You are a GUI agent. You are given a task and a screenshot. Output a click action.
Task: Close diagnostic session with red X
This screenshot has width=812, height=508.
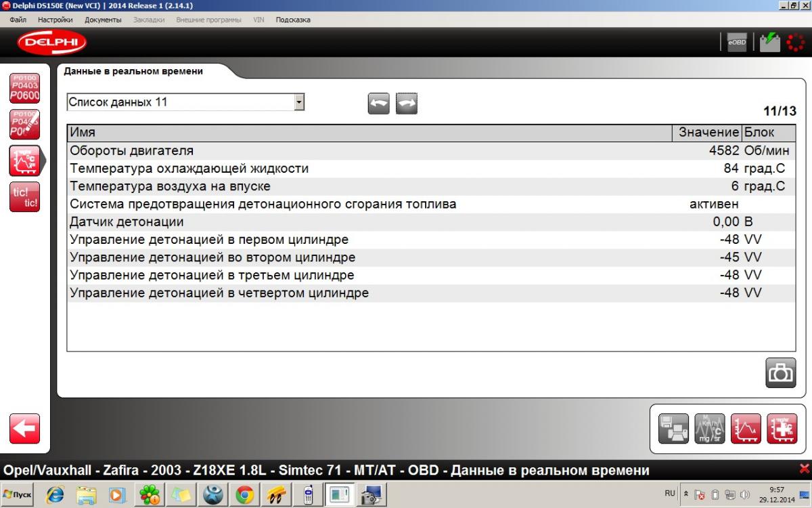point(804,469)
